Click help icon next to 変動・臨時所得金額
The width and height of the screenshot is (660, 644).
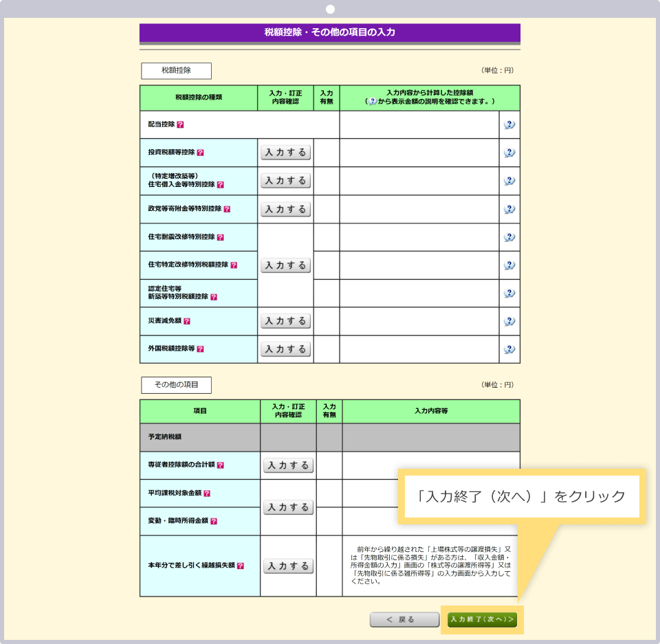[213, 521]
